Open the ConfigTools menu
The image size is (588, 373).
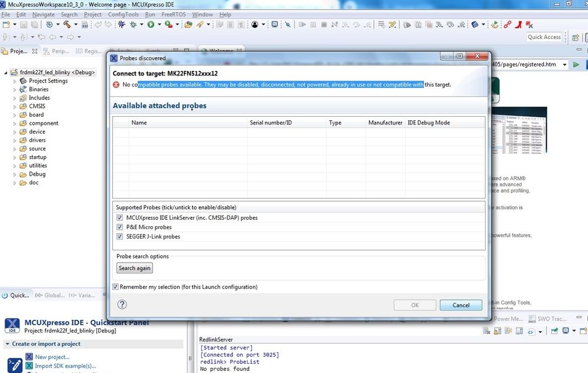pyautogui.click(x=124, y=14)
